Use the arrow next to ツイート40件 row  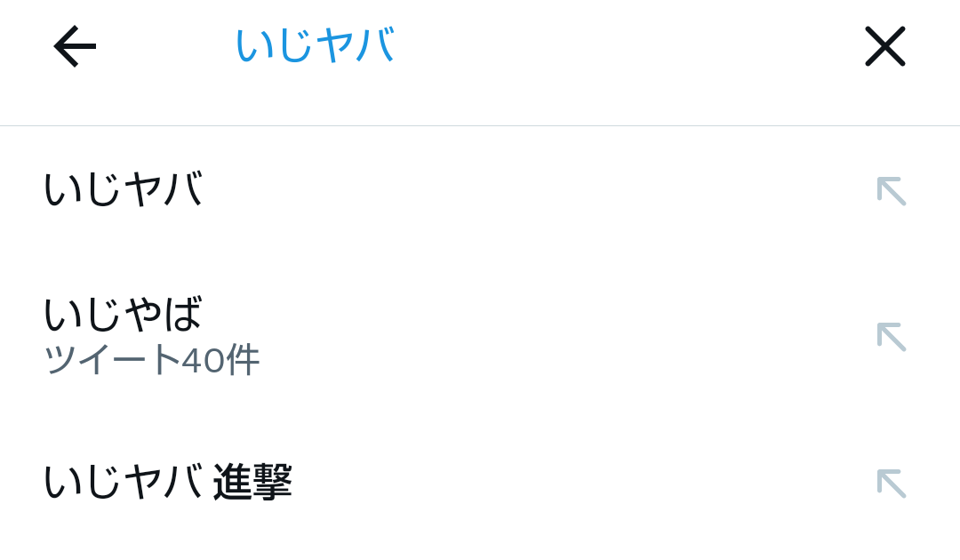point(892,337)
